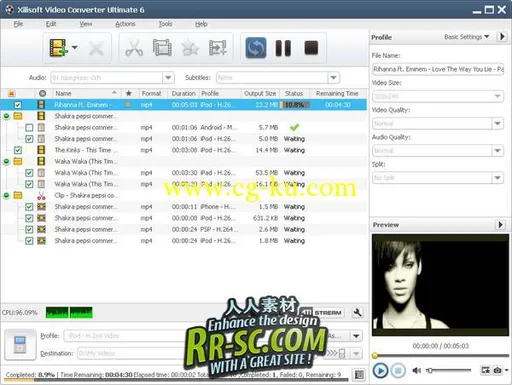Open the video Edit filmstrip tool

click(x=162, y=48)
